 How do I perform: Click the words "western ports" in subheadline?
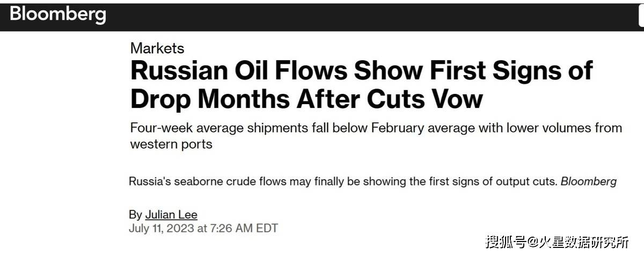[x=171, y=144]
